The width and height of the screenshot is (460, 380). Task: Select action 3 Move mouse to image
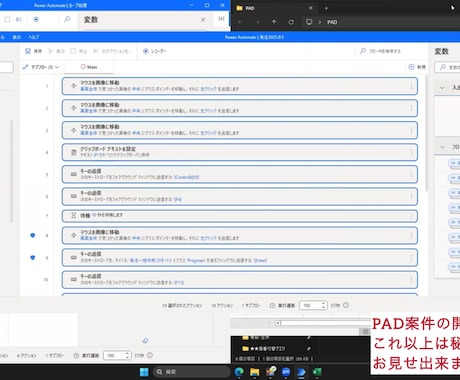coord(240,130)
